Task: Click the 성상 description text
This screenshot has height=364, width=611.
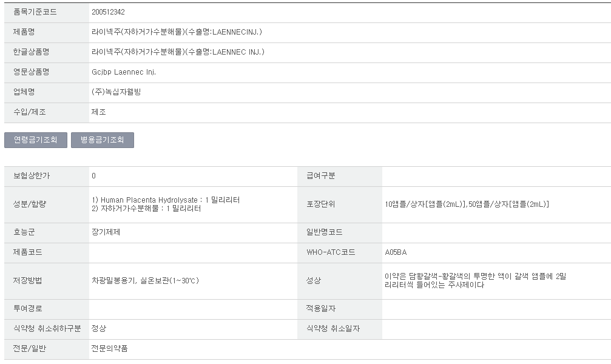Action: point(476,281)
